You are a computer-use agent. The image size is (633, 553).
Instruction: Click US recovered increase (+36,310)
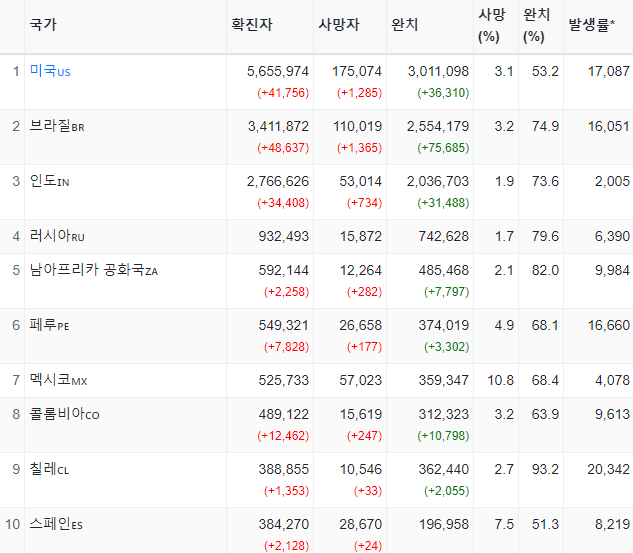coord(443,93)
